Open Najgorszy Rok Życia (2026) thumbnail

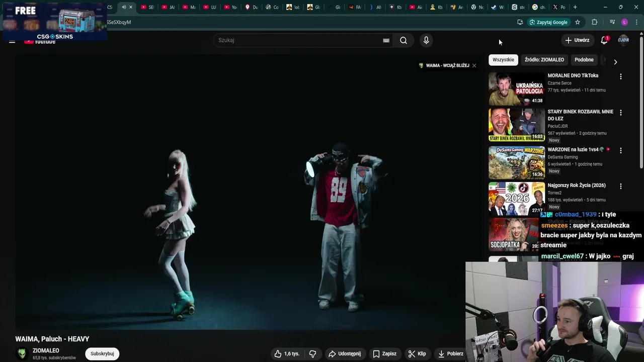(x=517, y=198)
